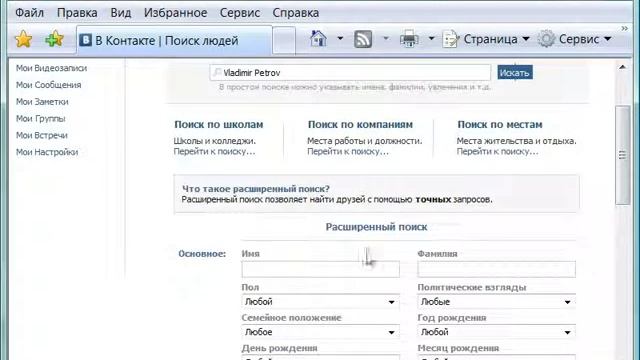This screenshot has width=640, height=360.
Task: Open Поиск по местам heading link
Action: pos(500,124)
